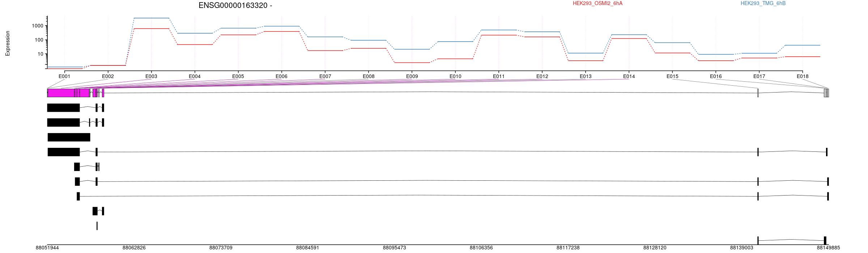The width and height of the screenshot is (868, 253).
Task: Click exon label E008
Action: pyautogui.click(x=369, y=76)
